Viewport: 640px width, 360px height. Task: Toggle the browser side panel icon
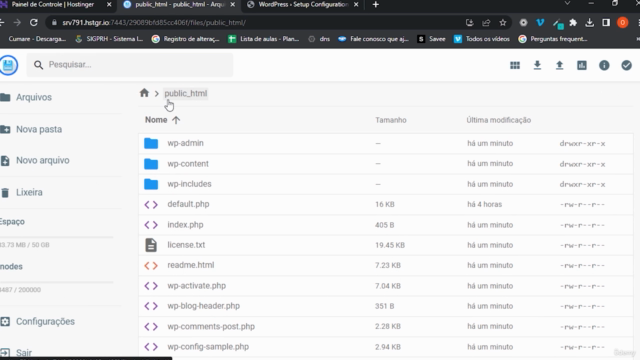pos(606,23)
